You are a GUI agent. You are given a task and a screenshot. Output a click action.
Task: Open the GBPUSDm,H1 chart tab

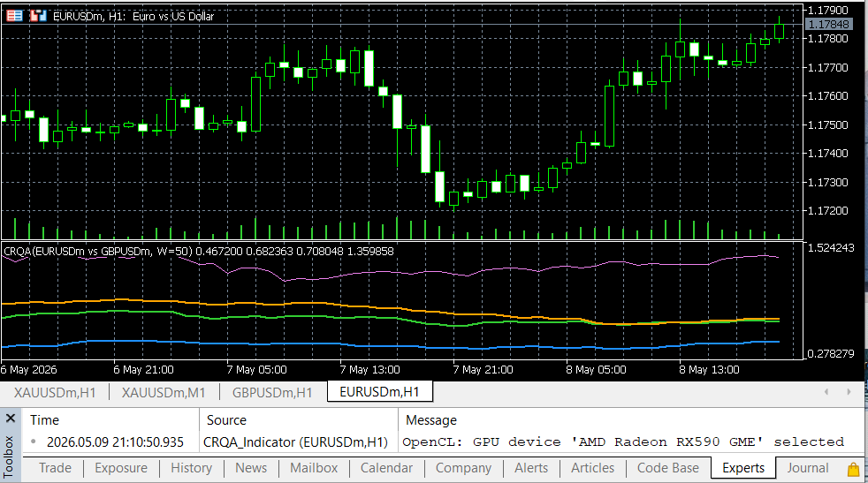click(272, 392)
